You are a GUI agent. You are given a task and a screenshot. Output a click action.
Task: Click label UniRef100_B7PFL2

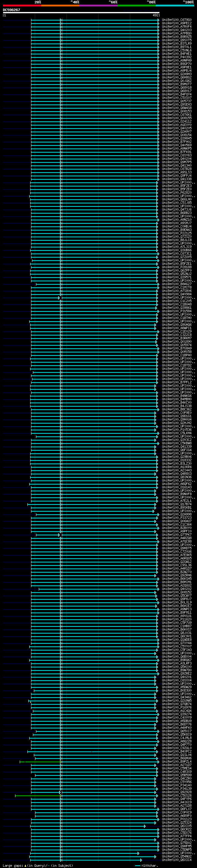pyautogui.click(x=177, y=382)
